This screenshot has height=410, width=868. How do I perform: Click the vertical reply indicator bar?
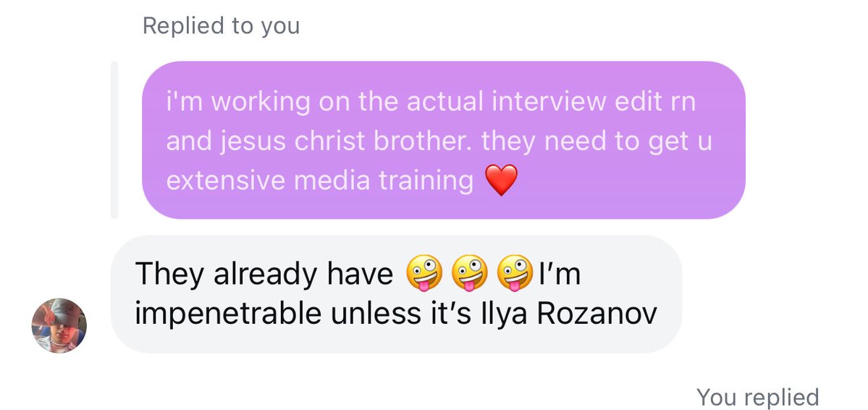click(x=114, y=140)
